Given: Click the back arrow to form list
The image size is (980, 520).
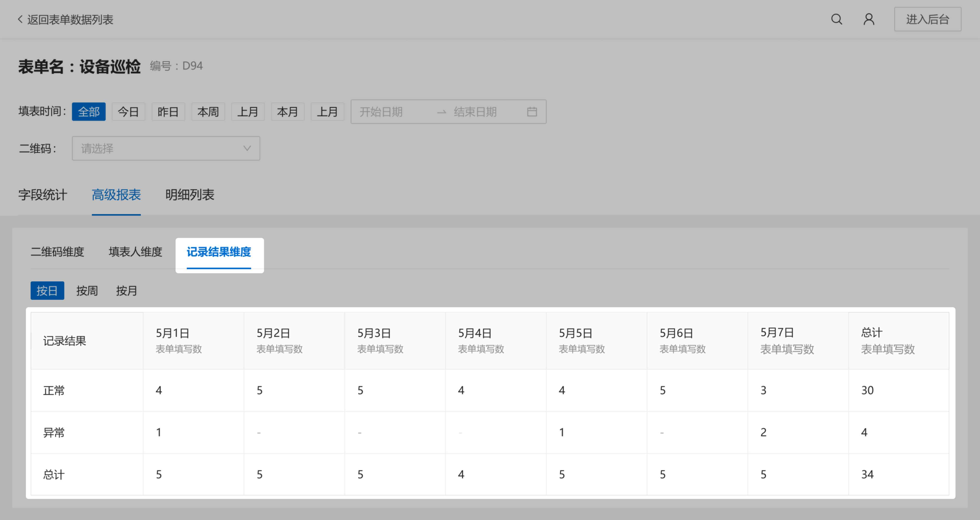Looking at the screenshot, I should click(20, 19).
